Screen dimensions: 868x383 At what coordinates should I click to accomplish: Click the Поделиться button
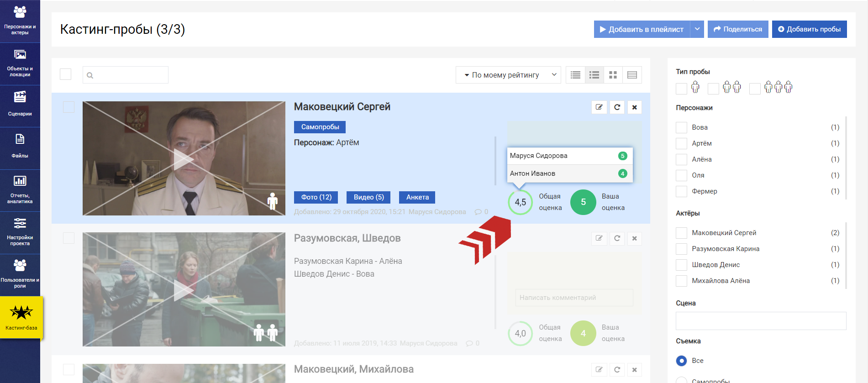point(738,29)
